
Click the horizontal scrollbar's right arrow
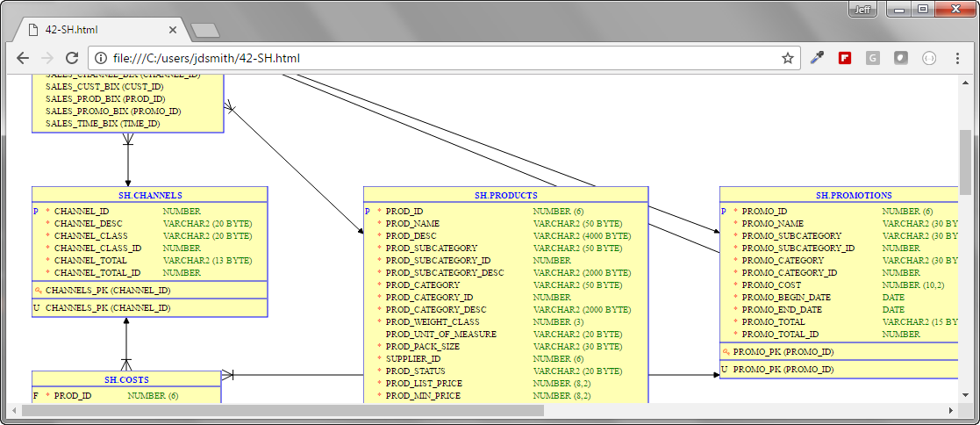[950, 410]
